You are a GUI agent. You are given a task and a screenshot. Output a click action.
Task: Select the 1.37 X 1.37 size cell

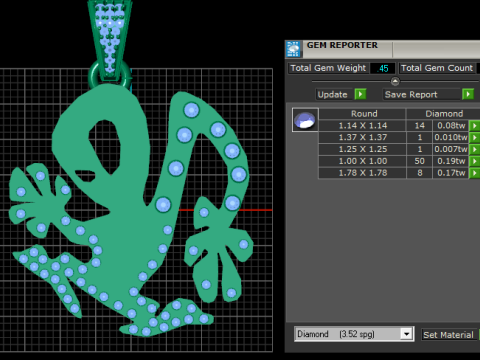(x=363, y=137)
